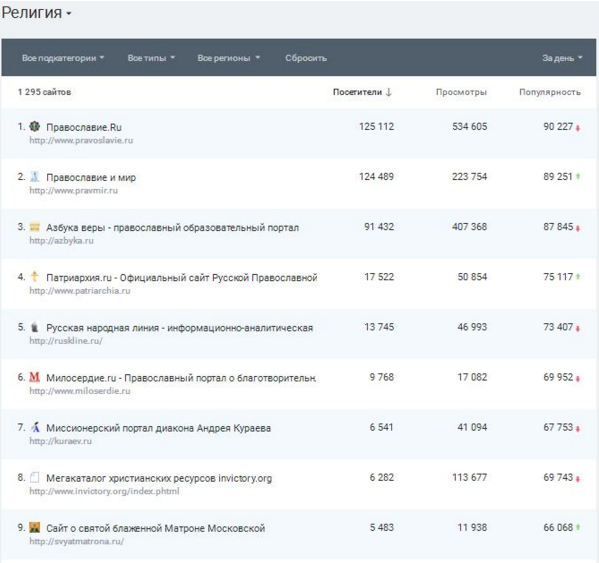
Task: Click red down arrow beside 73 407
Action: 578,328
